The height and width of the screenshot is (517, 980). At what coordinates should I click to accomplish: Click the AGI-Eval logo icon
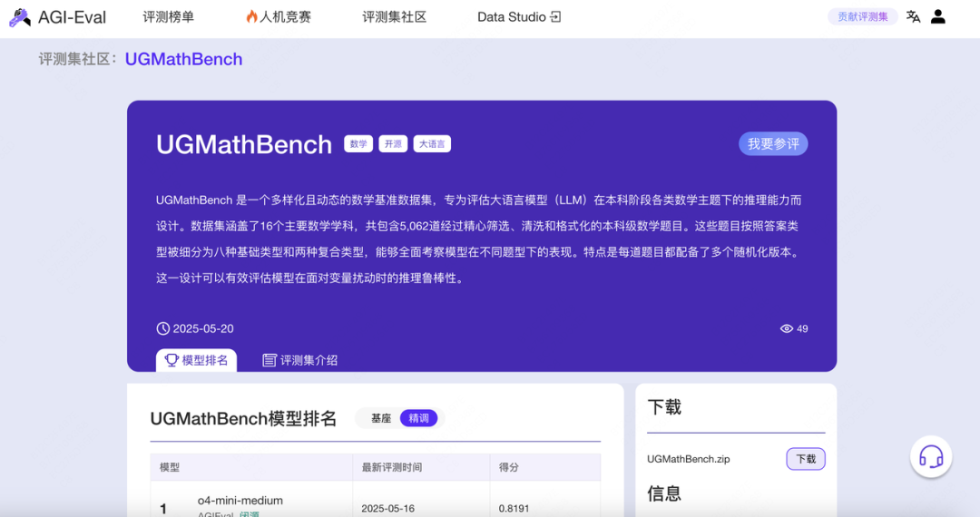point(19,17)
